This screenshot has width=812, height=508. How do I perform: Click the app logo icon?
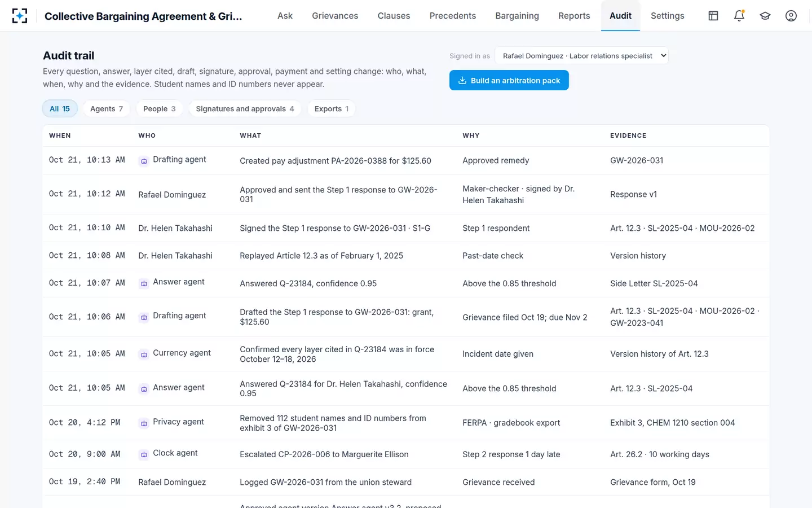[20, 16]
